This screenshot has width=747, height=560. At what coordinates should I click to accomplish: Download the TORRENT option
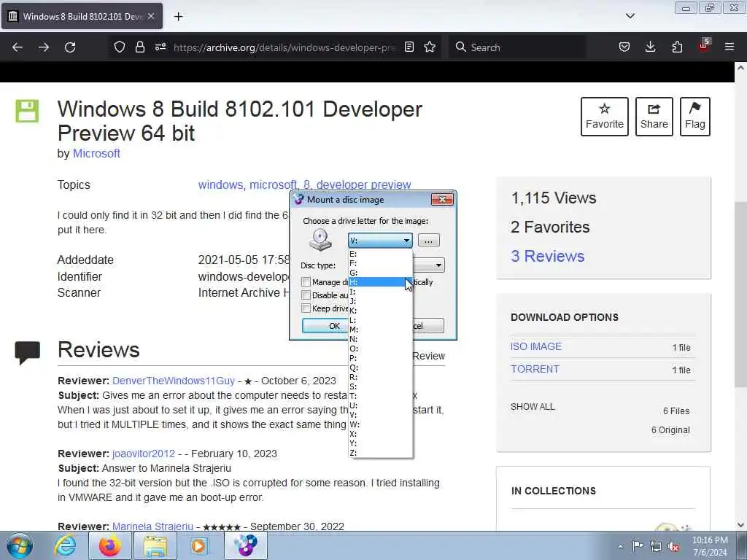coord(535,369)
